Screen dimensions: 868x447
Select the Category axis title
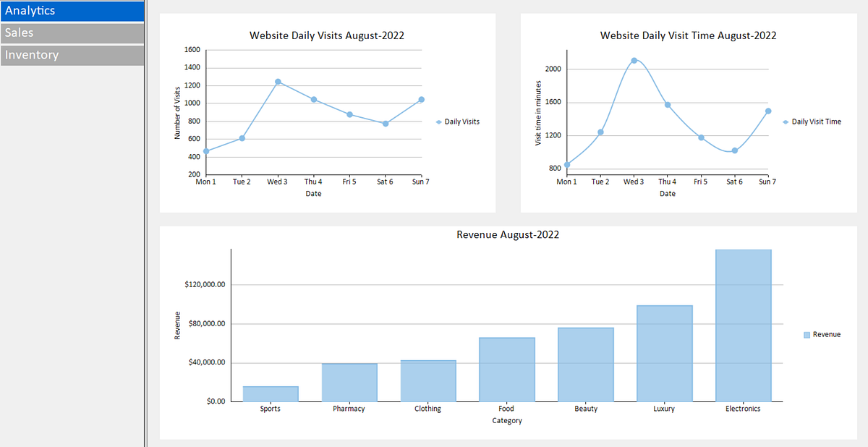506,420
